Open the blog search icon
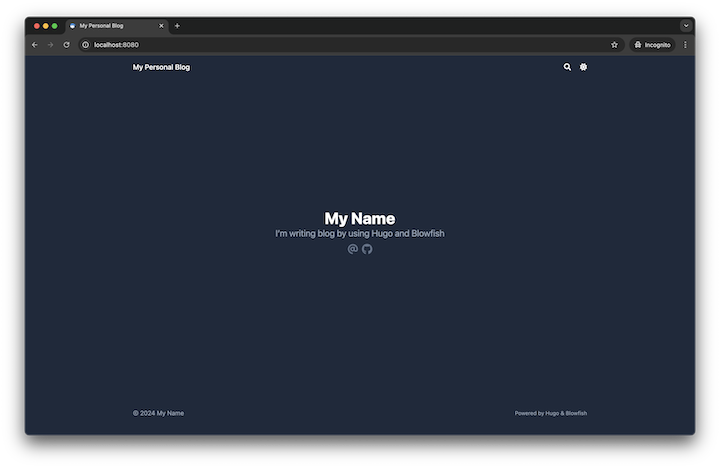This screenshot has height=468, width=720. tap(567, 67)
